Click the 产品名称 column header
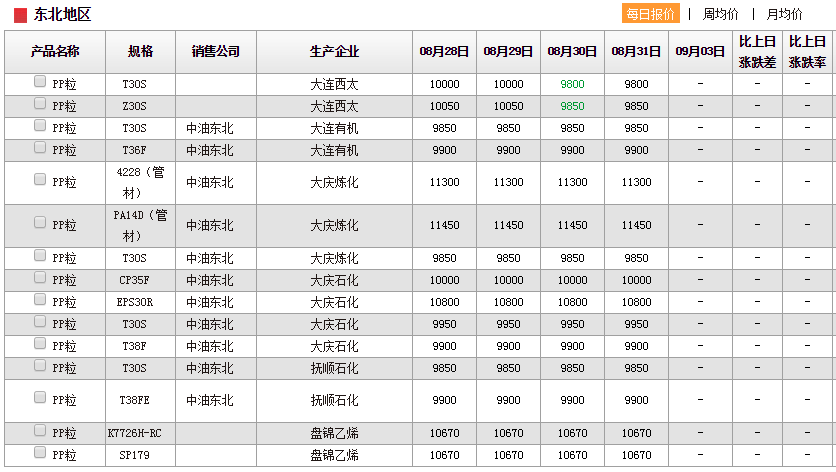Viewport: 836px width, 472px height. tap(55, 52)
